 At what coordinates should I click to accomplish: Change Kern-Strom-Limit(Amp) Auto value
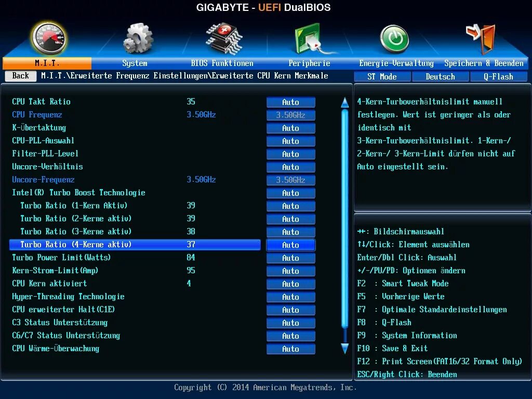coord(291,271)
